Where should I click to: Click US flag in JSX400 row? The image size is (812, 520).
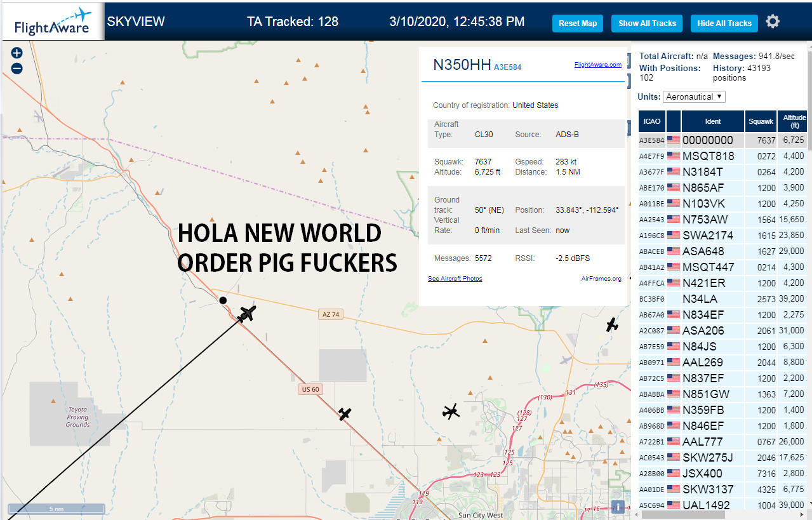[673, 474]
